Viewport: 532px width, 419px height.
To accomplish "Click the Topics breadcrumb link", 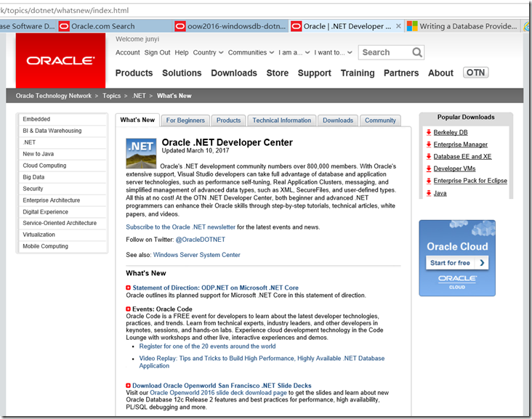I will click(x=112, y=96).
